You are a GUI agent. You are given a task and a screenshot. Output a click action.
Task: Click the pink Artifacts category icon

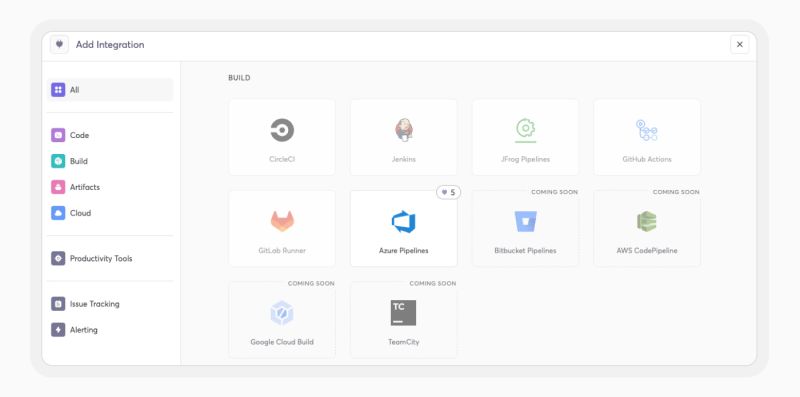tap(58, 187)
